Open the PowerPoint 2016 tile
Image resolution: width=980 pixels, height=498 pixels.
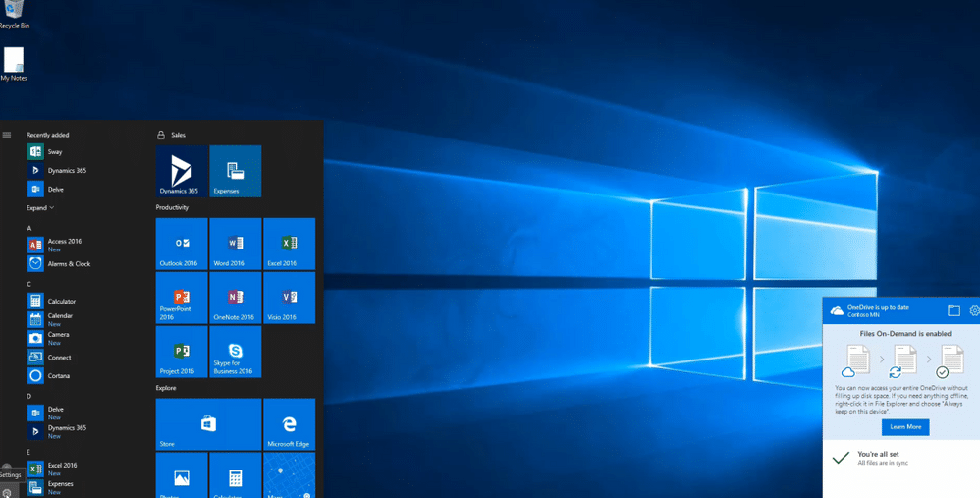(182, 298)
